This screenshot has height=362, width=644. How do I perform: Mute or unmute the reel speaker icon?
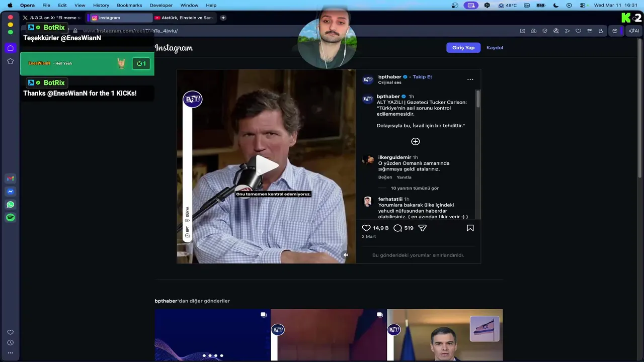pyautogui.click(x=346, y=255)
